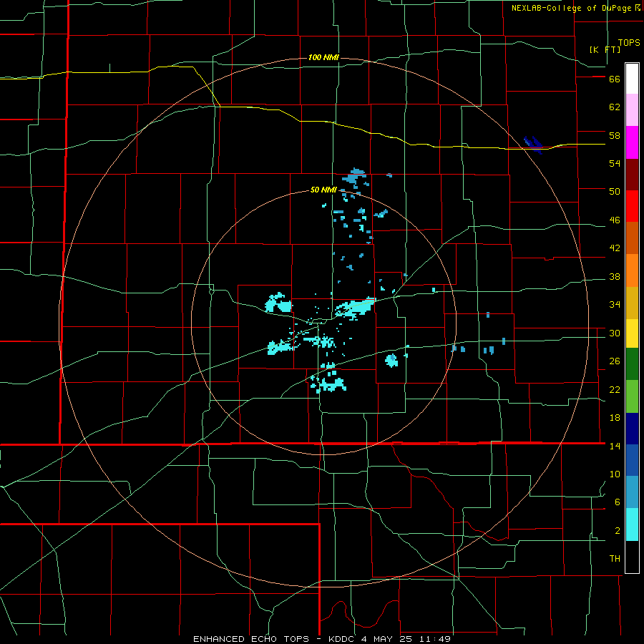Click the 6 legend value
Image resolution: width=644 pixels, height=644 pixels.
(618, 502)
